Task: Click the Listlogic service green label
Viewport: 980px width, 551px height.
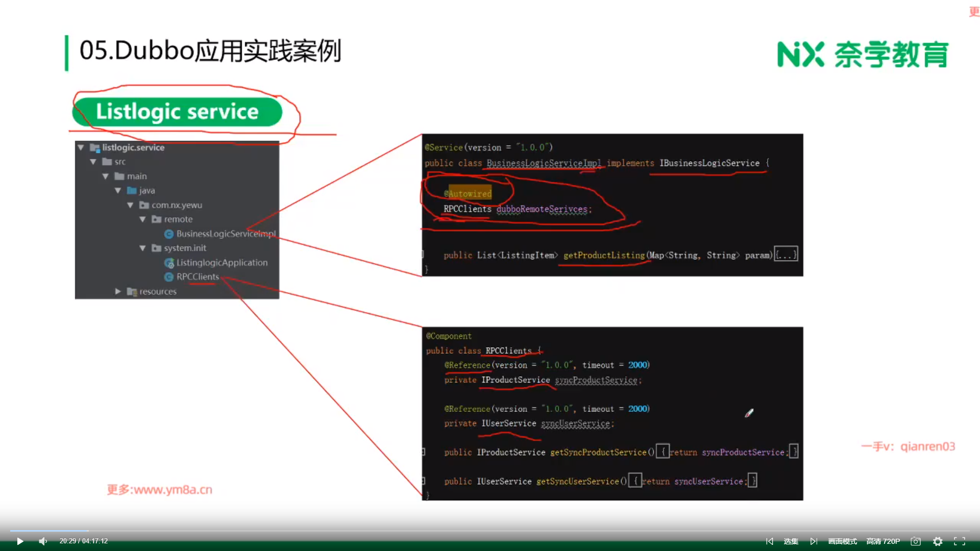Action: (x=177, y=112)
